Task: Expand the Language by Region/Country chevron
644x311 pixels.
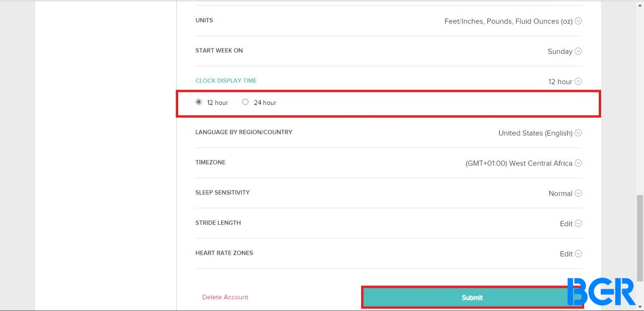Action: point(578,133)
